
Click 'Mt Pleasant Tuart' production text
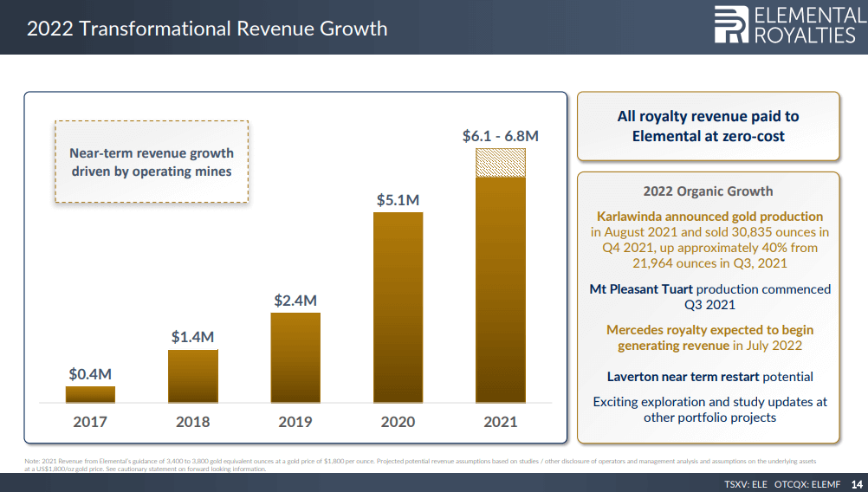[709, 296]
